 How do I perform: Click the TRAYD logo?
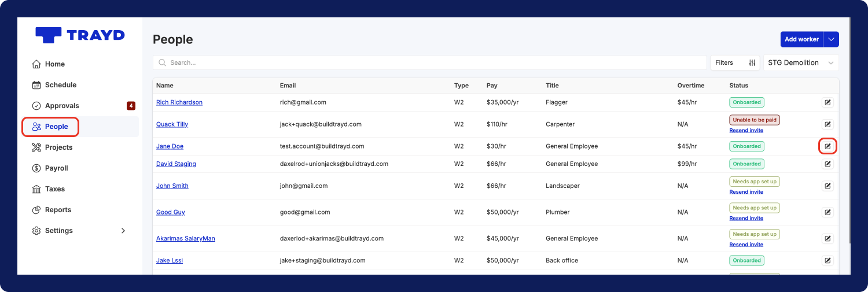click(x=80, y=35)
